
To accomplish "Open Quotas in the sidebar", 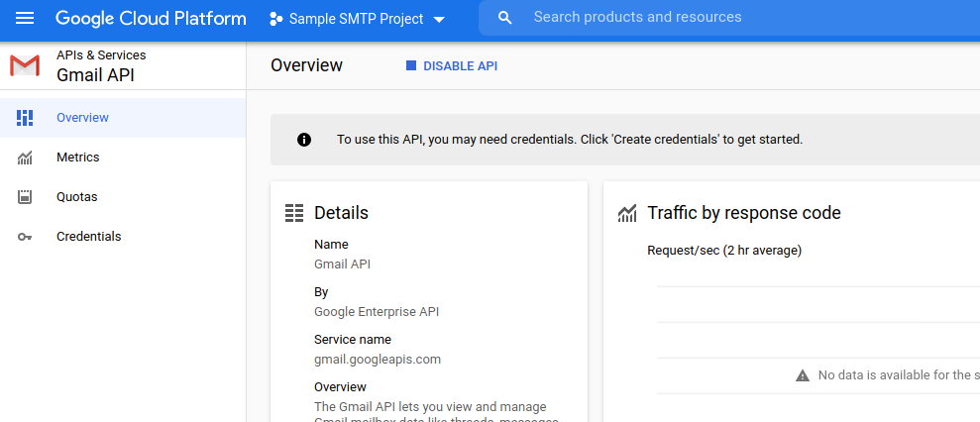I will tap(123, 197).
